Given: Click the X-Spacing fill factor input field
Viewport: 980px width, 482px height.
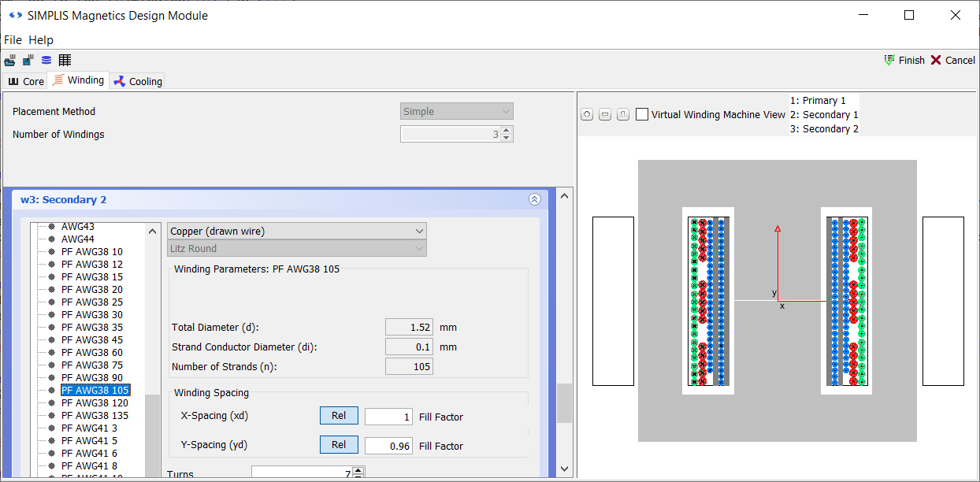Looking at the screenshot, I should 388,417.
